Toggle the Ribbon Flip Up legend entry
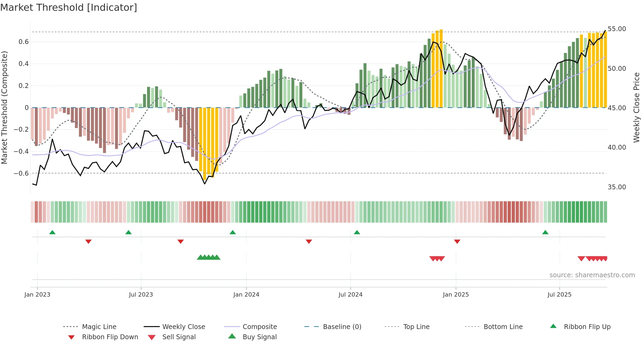Viewport: 644px width, 362px height. [580, 327]
